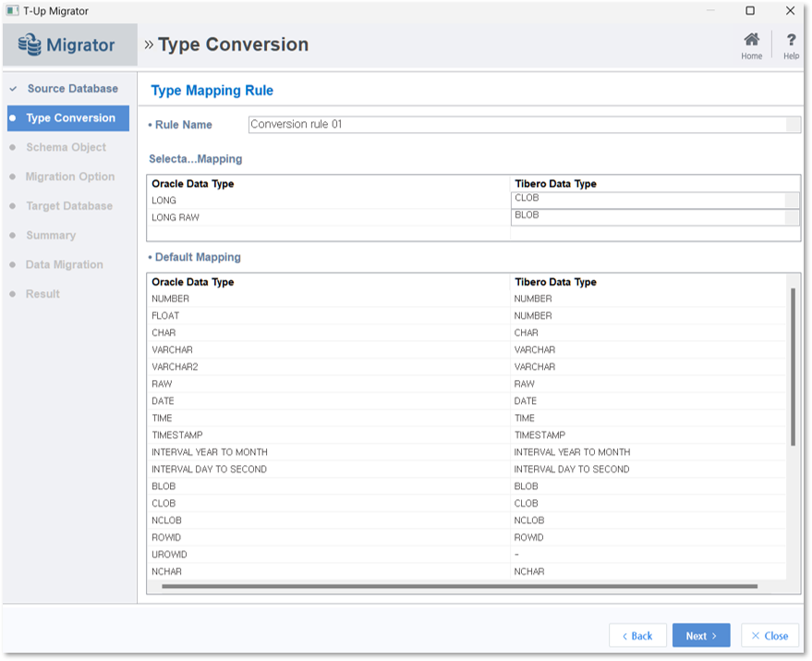Screen dimensions: 812x661
Task: Click the horizontal scrollbar under Default Mapping
Action: coord(459,586)
